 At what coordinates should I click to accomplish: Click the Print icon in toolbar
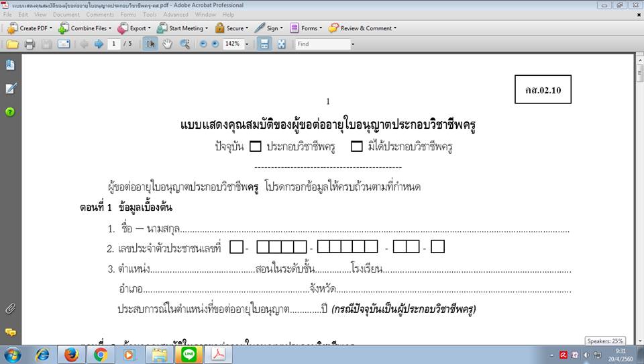click(30, 44)
